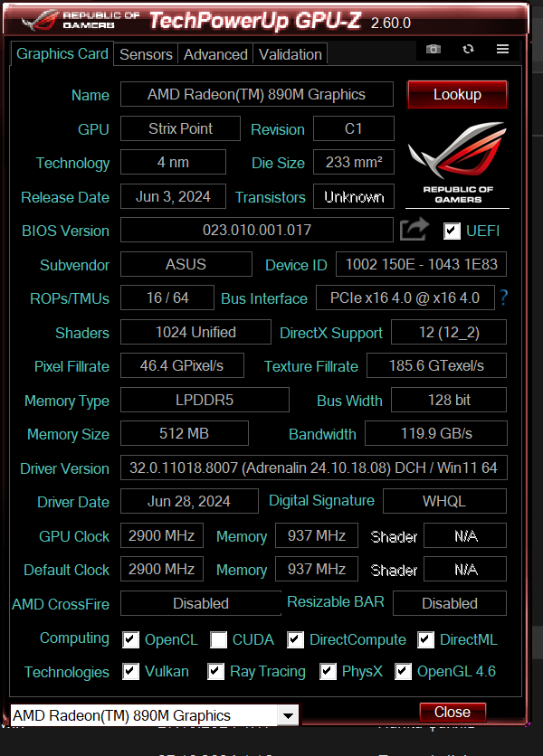Toggle the Vulkan checkbox

pyautogui.click(x=131, y=671)
